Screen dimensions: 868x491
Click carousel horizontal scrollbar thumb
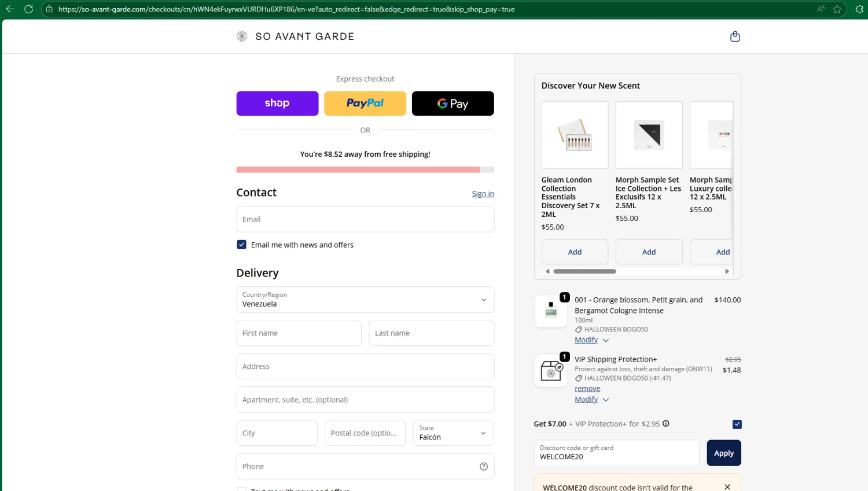[584, 271]
